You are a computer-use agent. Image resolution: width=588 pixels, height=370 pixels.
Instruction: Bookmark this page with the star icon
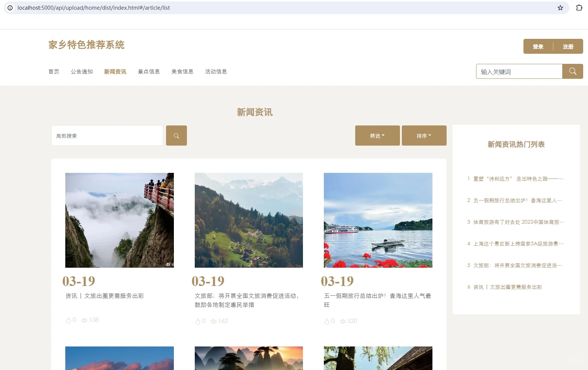pos(560,8)
